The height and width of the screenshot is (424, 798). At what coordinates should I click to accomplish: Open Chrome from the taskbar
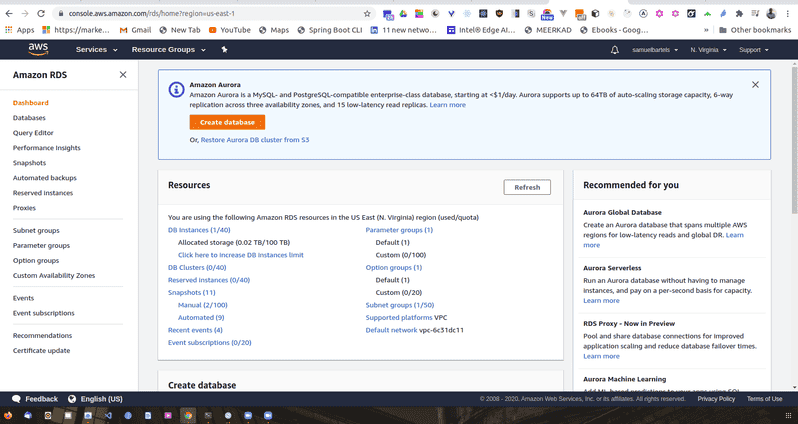pos(188,415)
